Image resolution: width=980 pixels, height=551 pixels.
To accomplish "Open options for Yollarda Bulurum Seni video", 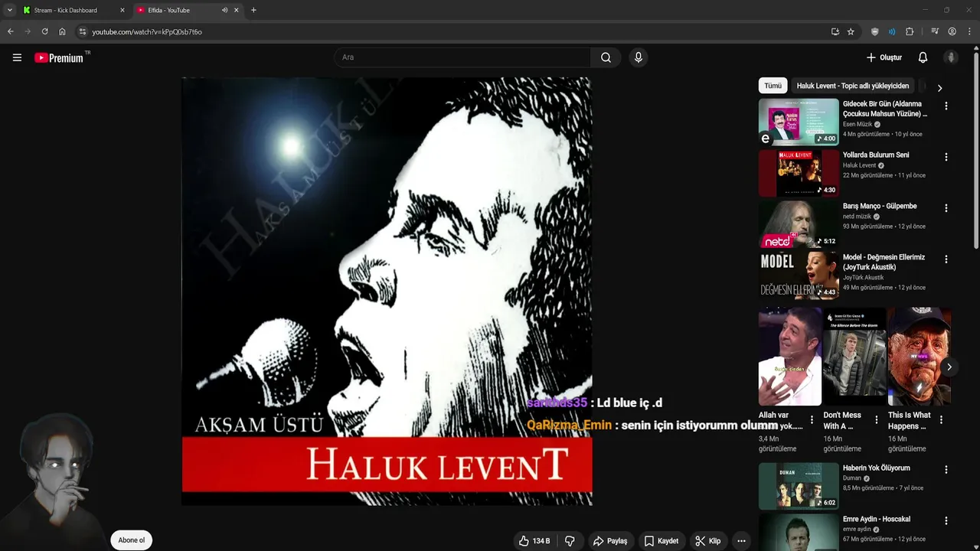I will pos(946,157).
